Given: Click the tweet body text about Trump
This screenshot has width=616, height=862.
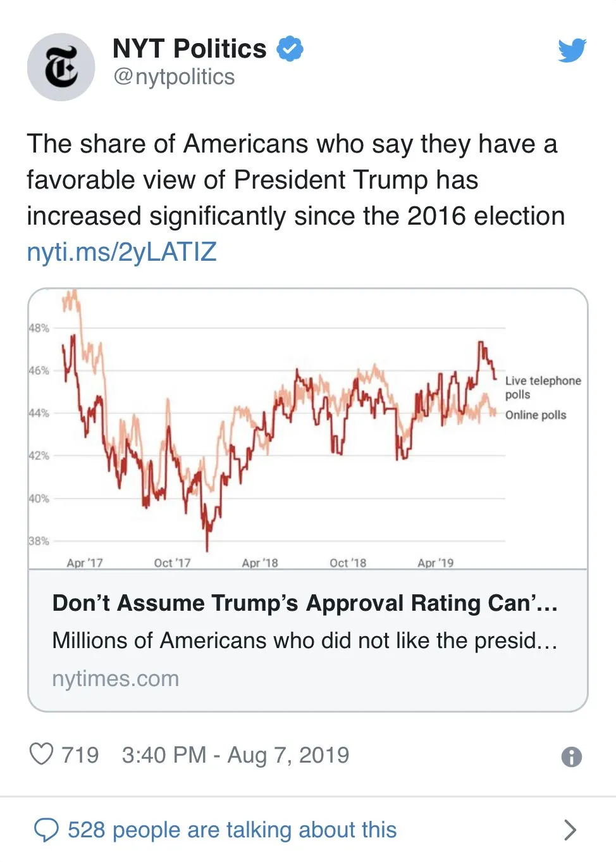Looking at the screenshot, I should tap(295, 180).
